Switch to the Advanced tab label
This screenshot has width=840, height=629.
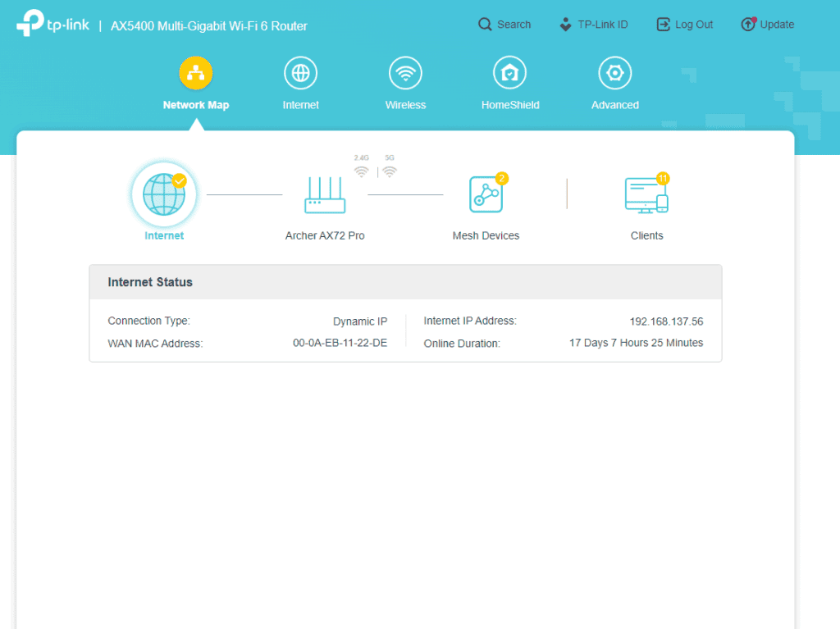(614, 105)
